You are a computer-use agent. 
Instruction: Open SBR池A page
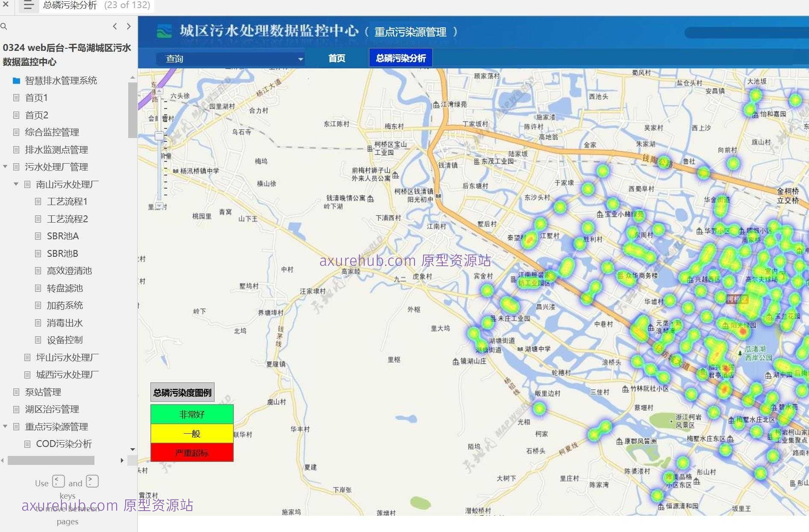point(63,236)
